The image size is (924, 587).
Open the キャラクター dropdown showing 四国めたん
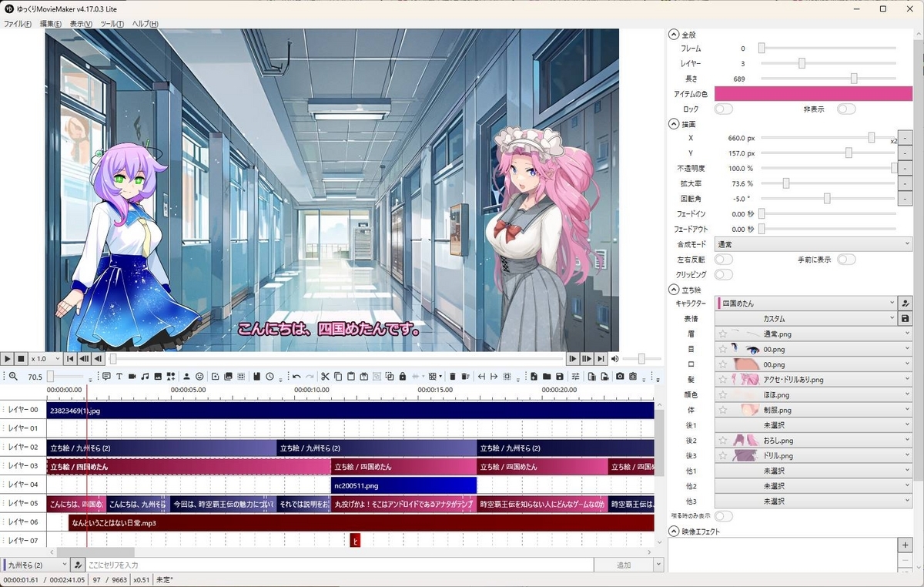pos(806,304)
